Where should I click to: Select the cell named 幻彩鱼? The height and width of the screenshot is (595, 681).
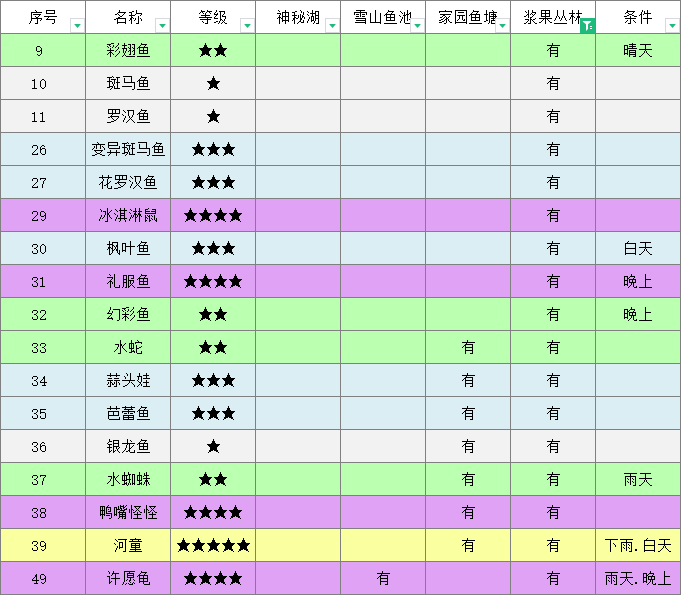point(128,314)
